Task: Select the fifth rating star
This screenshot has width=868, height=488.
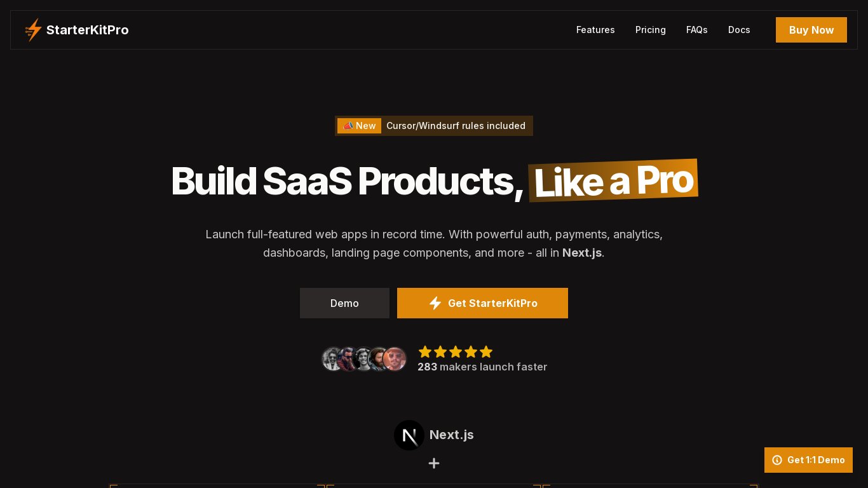Action: (x=486, y=352)
